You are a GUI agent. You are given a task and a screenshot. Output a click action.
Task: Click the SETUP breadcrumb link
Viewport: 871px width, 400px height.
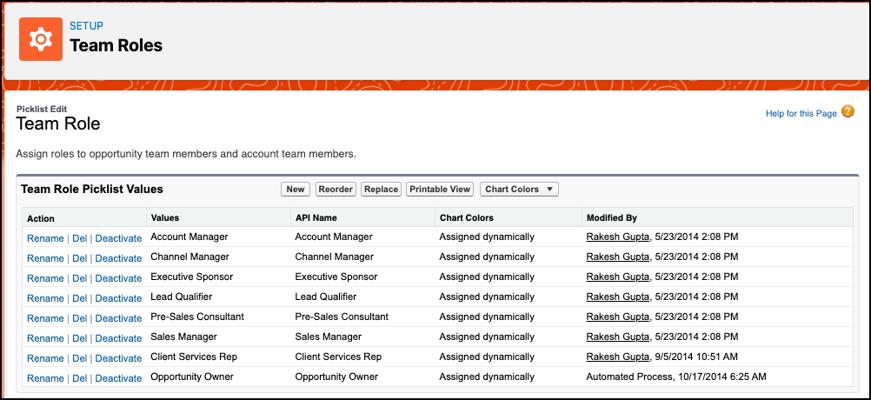click(86, 26)
